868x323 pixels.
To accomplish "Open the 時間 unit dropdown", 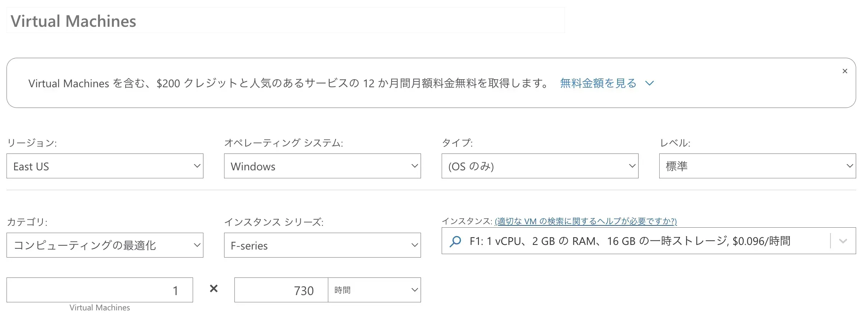I will [x=374, y=290].
